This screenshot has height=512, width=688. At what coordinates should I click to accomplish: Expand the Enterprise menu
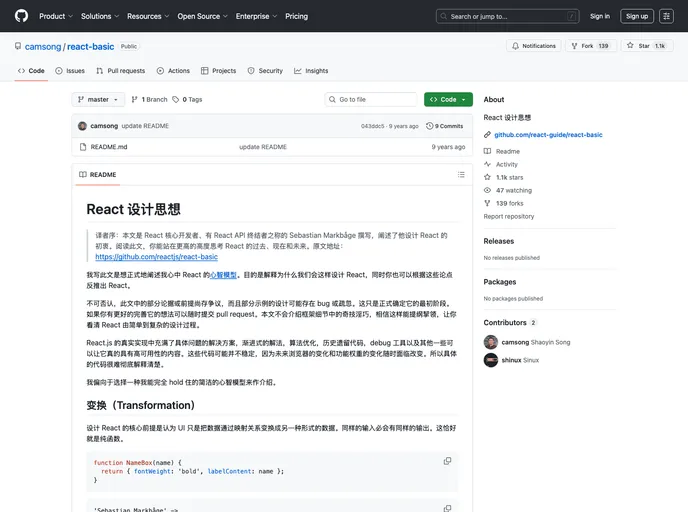(x=256, y=16)
